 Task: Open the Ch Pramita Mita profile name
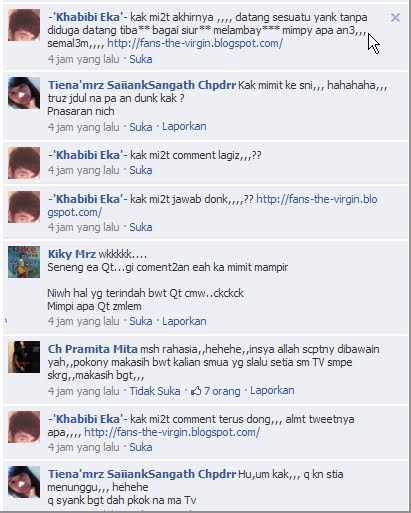pos(93,349)
